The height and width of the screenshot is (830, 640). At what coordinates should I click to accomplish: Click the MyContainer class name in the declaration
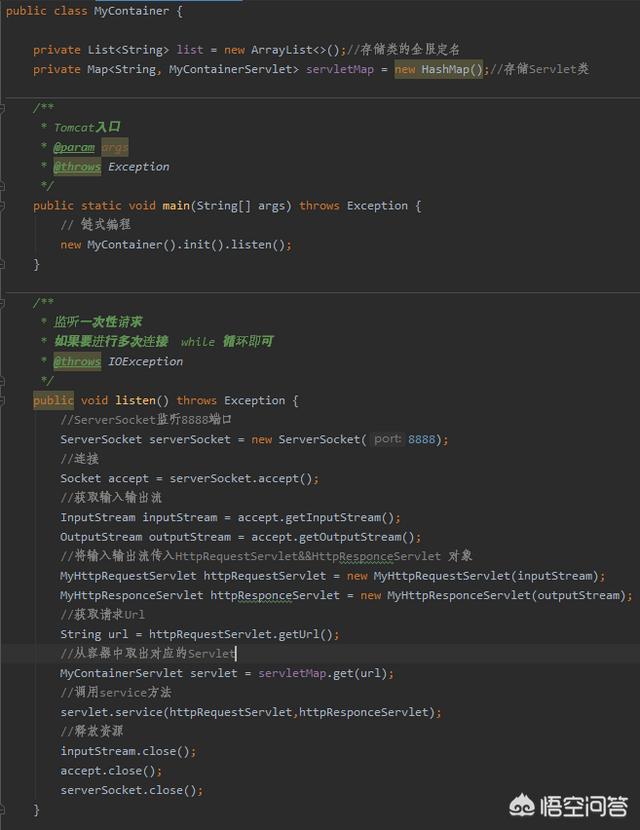131,11
